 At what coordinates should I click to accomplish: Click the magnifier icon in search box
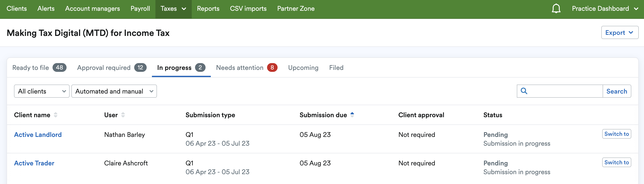(x=524, y=91)
